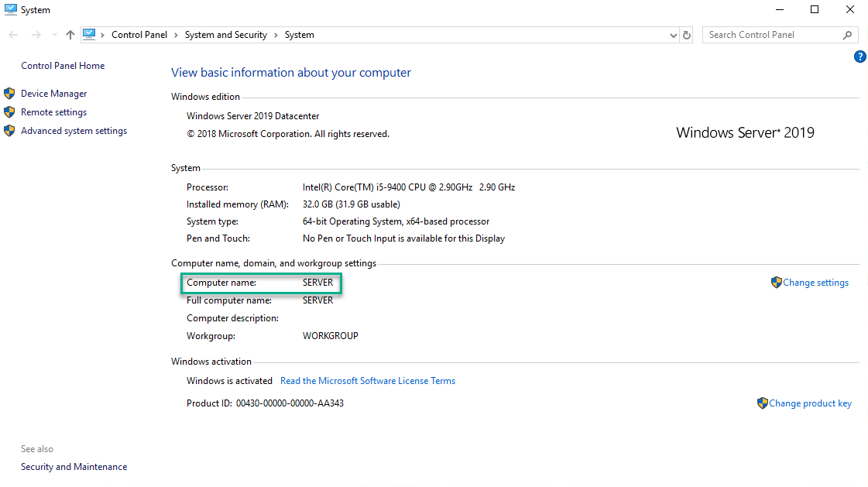Click the shield icon beside Change product key
The image size is (868, 487).
[x=762, y=403]
